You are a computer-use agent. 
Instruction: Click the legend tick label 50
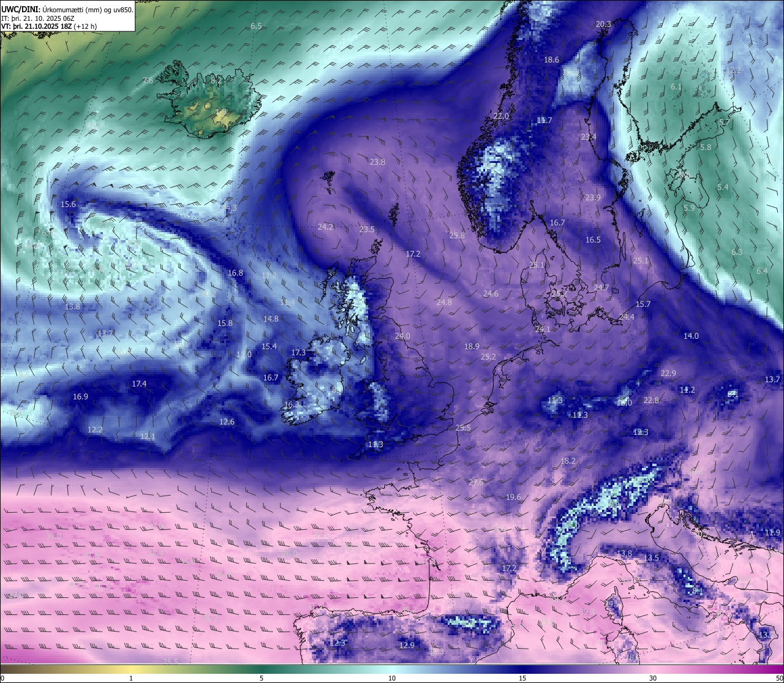779,679
